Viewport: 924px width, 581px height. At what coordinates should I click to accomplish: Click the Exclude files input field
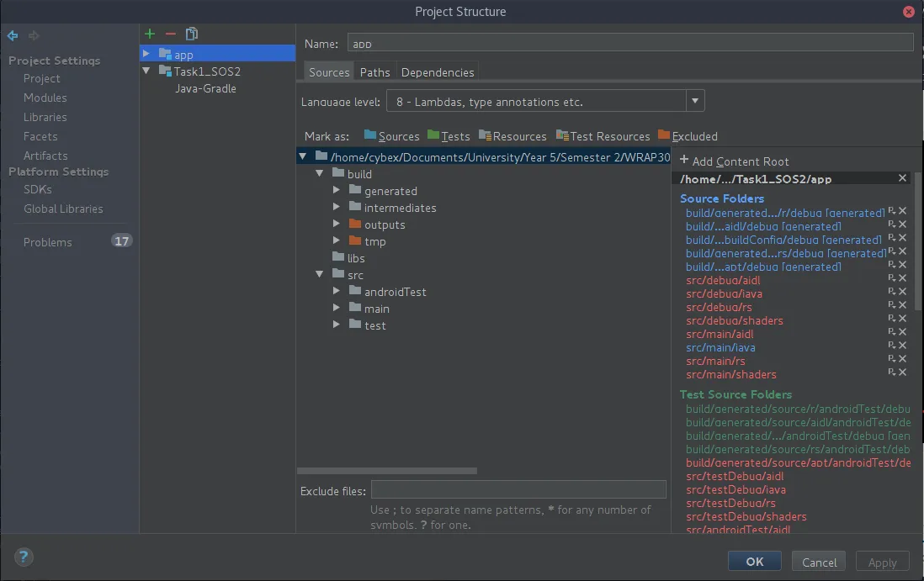518,489
